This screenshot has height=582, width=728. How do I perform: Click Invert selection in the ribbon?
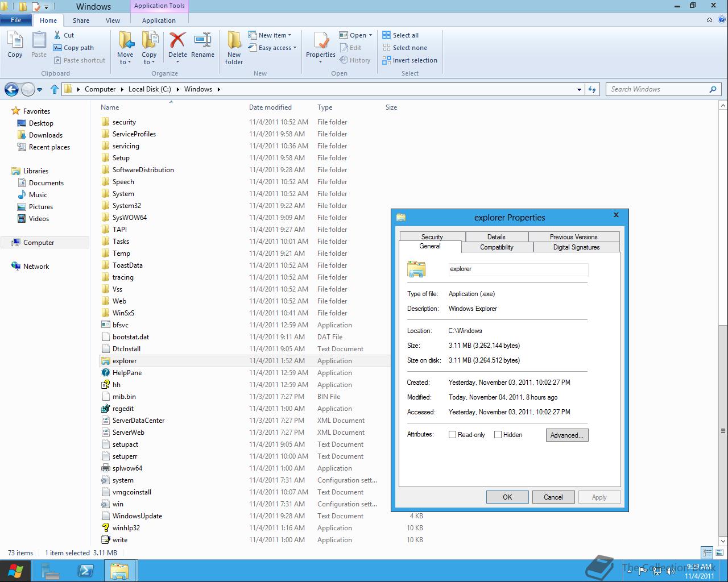[x=409, y=60]
